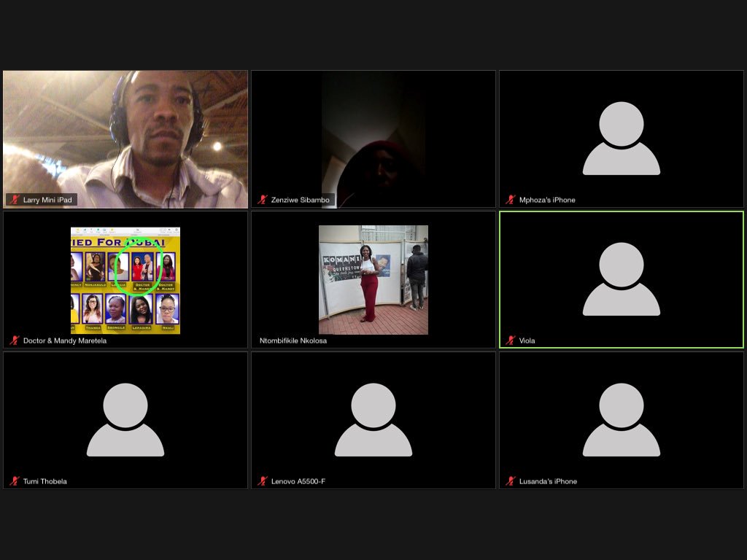Click the name label "Doctor & Mandy Maretela"
This screenshot has width=747, height=560.
coord(65,341)
